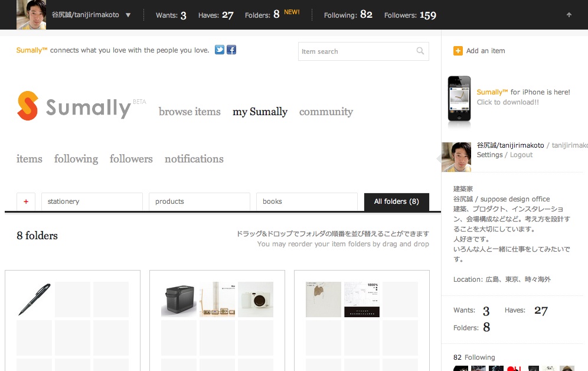Select the stationery folder tab
588x371 pixels.
[x=92, y=201]
